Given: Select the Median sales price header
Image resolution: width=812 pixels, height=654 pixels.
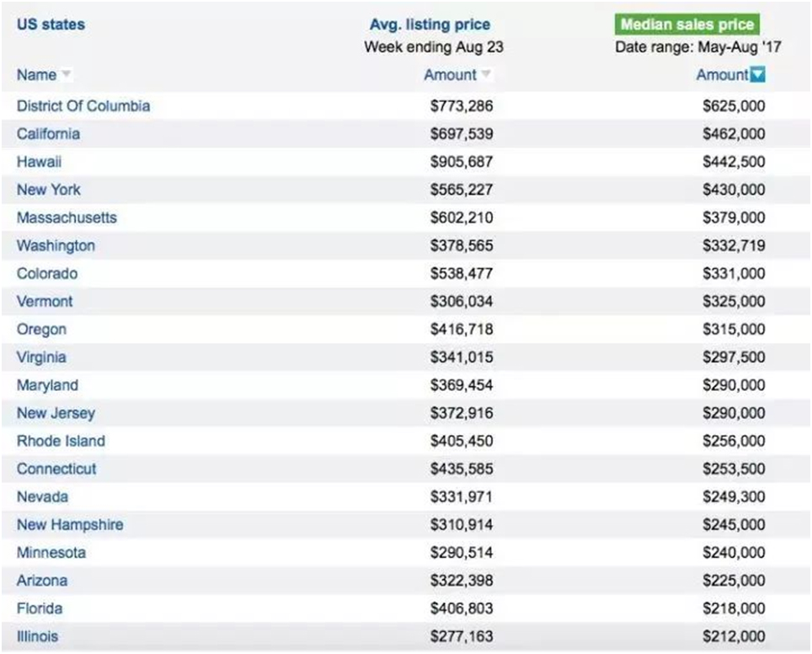Looking at the screenshot, I should click(x=687, y=24).
